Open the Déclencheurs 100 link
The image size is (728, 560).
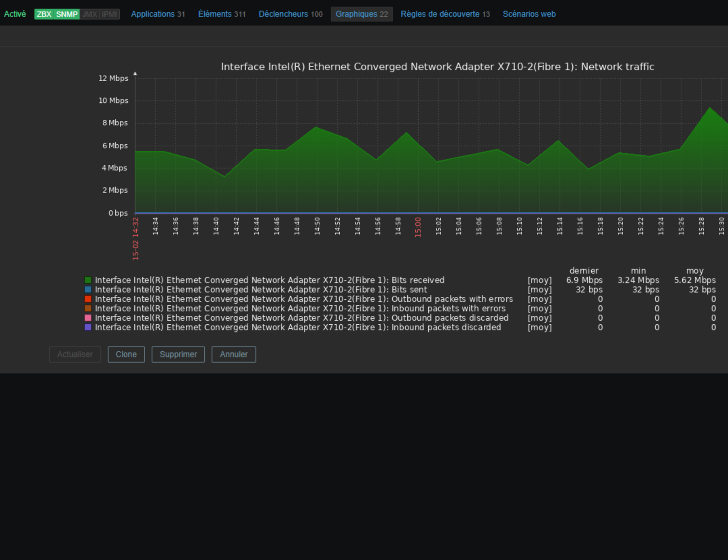[290, 14]
